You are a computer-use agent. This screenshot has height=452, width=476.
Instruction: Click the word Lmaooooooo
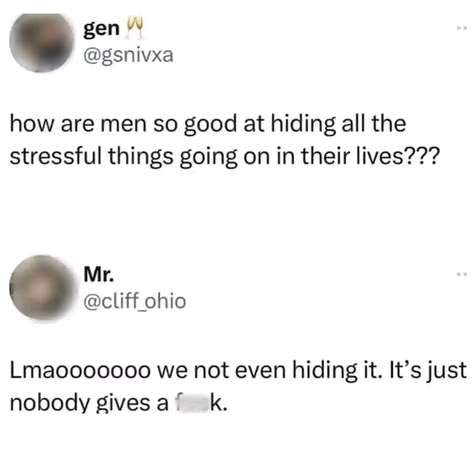click(x=80, y=371)
